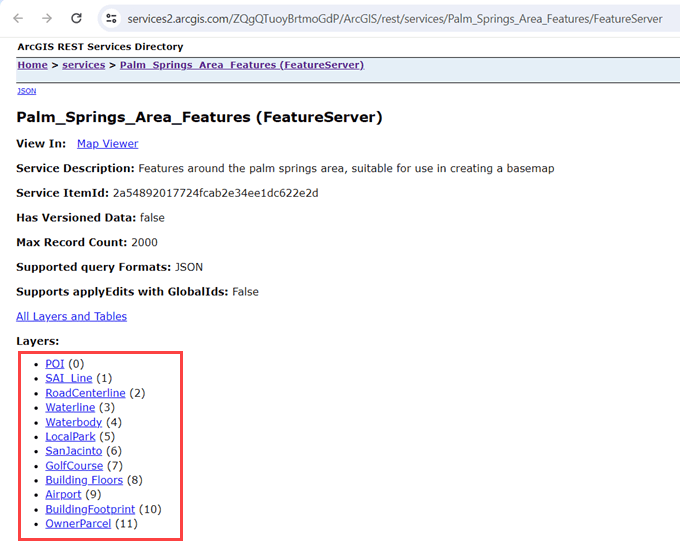Open the POI layer
680x552 pixels.
55,364
